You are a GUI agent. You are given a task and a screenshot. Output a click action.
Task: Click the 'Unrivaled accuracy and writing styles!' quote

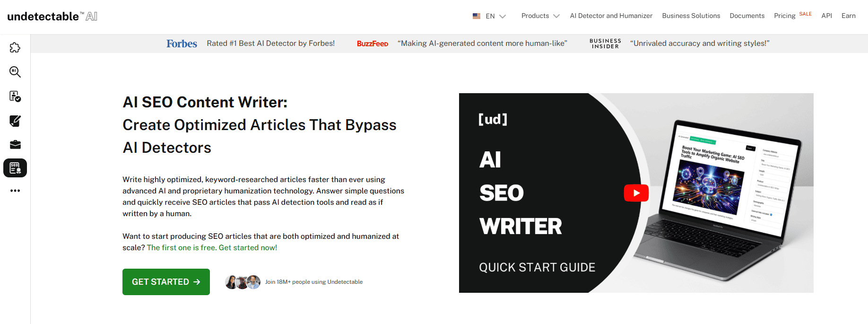(700, 44)
